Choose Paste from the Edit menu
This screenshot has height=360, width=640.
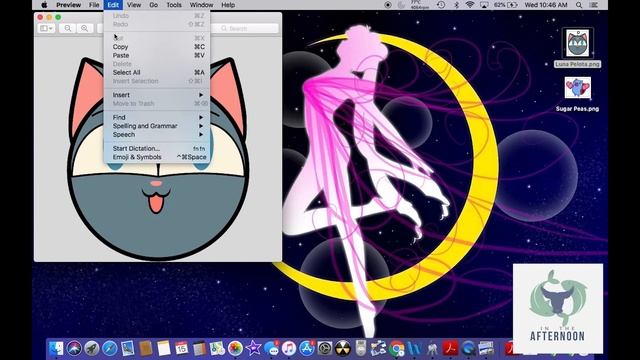point(157,55)
